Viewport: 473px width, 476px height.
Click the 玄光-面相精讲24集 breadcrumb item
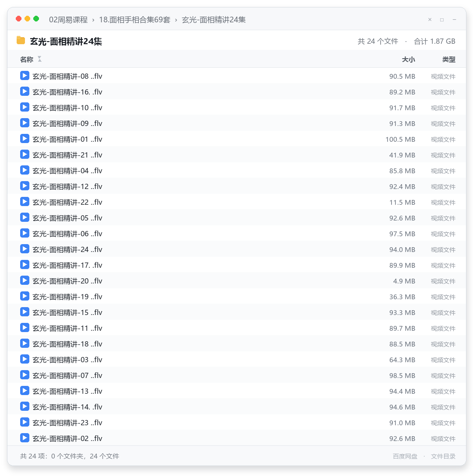pos(214,20)
